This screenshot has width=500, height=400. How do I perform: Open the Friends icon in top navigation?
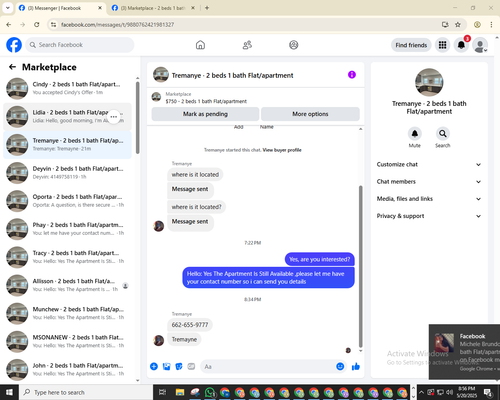pos(247,45)
